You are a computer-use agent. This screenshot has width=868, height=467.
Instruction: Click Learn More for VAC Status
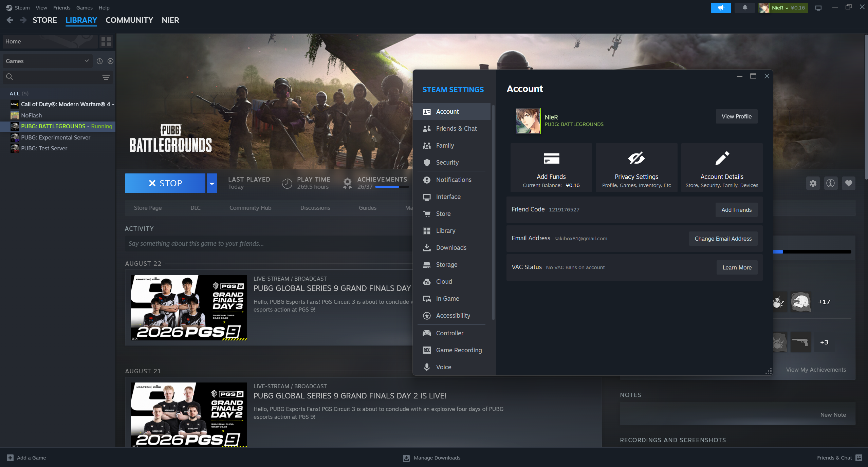point(737,267)
